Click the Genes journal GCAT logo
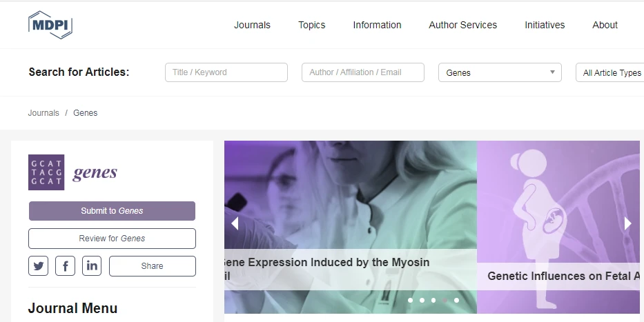The image size is (644, 322). pos(46,172)
